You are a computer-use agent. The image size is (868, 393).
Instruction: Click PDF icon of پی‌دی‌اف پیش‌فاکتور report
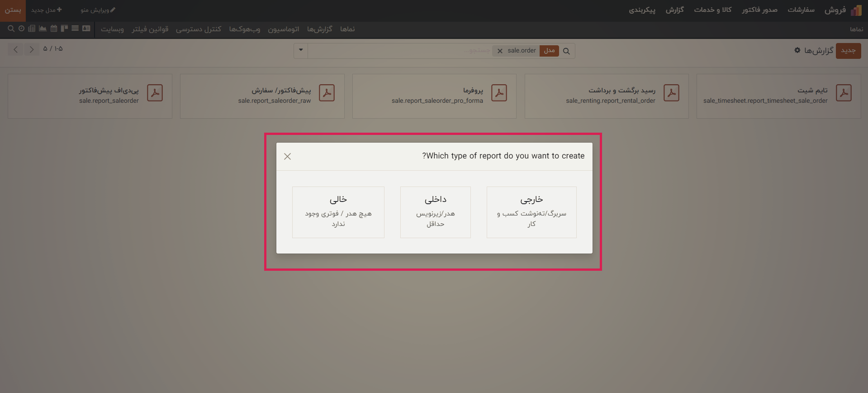[155, 93]
